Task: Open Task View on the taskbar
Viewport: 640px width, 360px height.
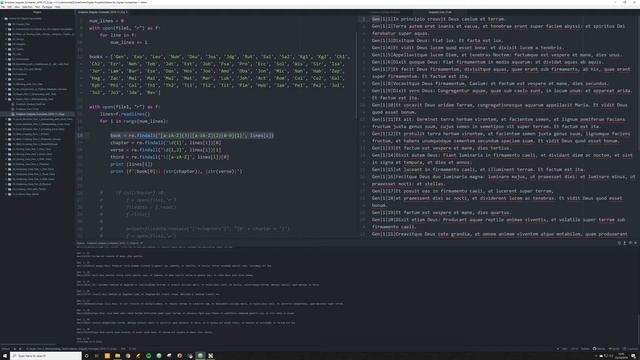Action: (x=97, y=356)
